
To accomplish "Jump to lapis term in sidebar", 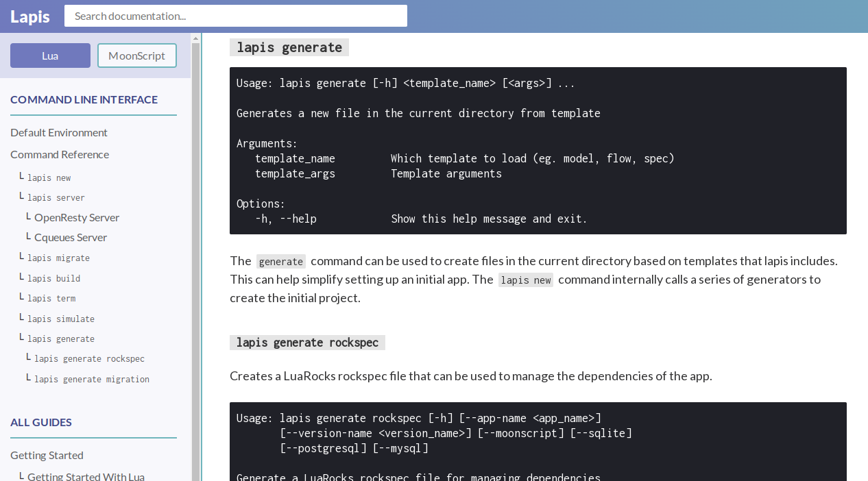I will pyautogui.click(x=51, y=298).
